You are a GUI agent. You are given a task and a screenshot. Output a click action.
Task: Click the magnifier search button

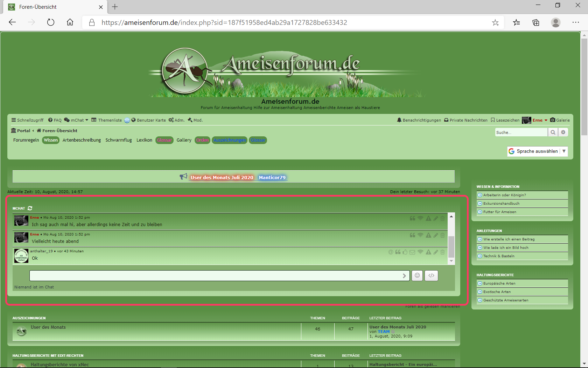553,132
